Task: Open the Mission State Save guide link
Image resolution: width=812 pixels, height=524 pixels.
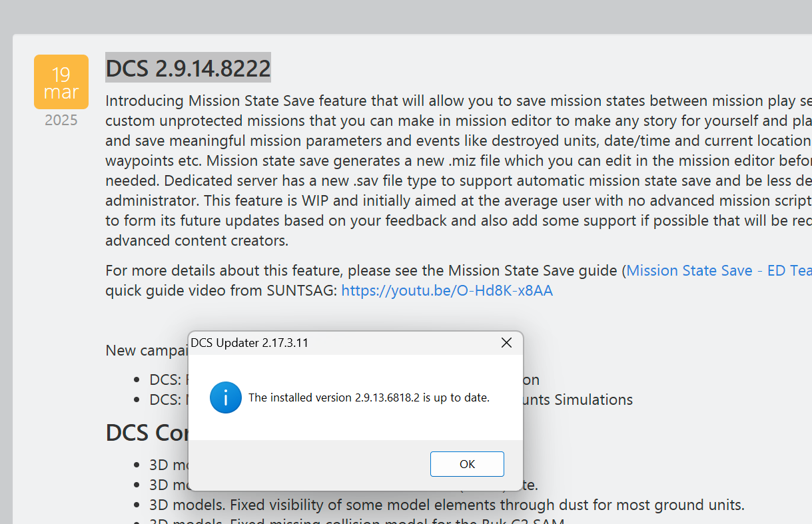Action: coord(719,270)
